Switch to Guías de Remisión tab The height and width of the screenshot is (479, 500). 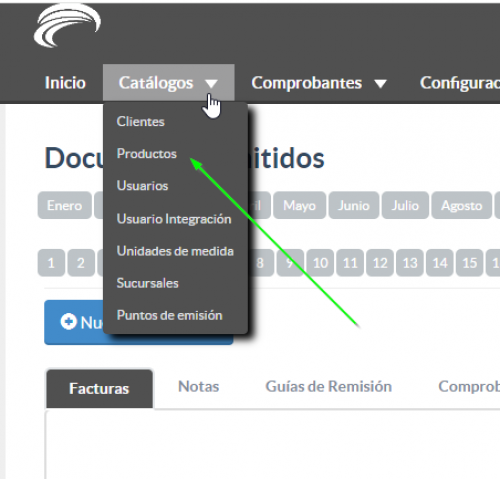[329, 386]
